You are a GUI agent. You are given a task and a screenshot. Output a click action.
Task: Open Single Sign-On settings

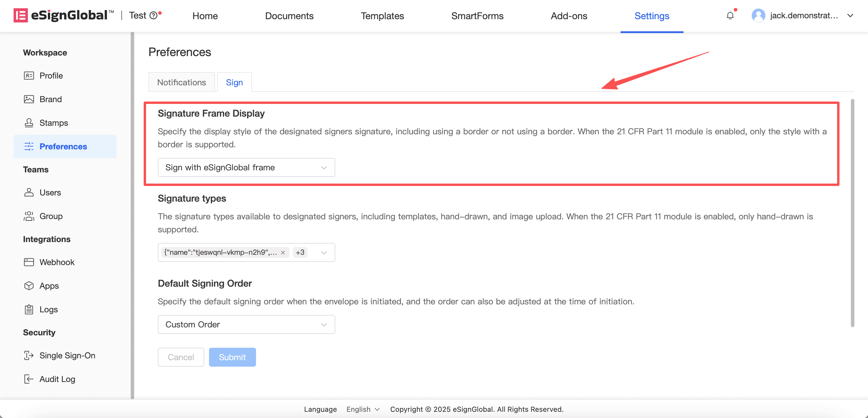coord(67,355)
